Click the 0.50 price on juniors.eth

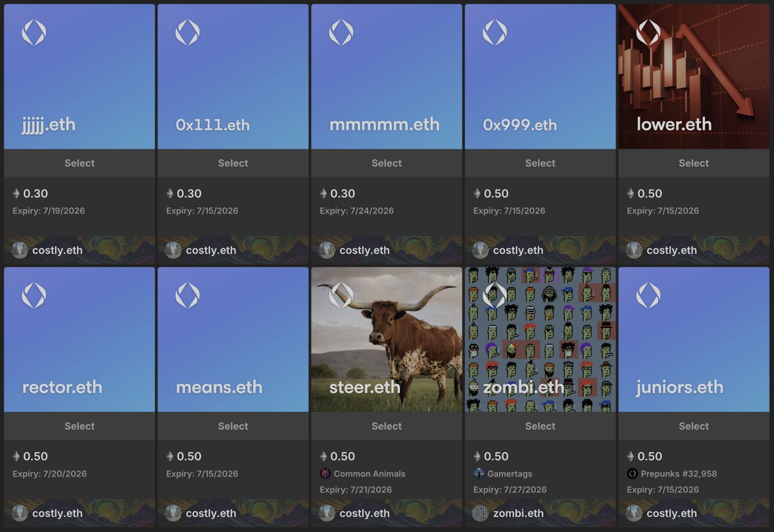click(x=650, y=457)
